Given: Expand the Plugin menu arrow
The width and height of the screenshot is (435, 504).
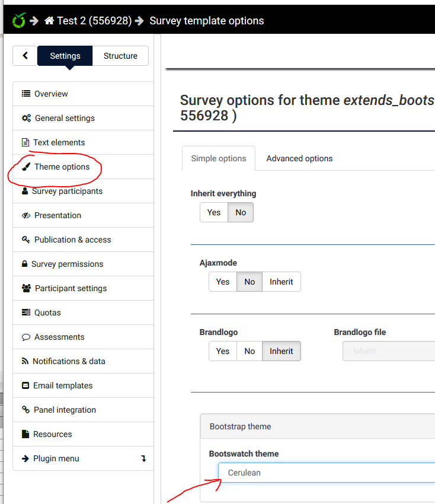Looking at the screenshot, I should (143, 458).
